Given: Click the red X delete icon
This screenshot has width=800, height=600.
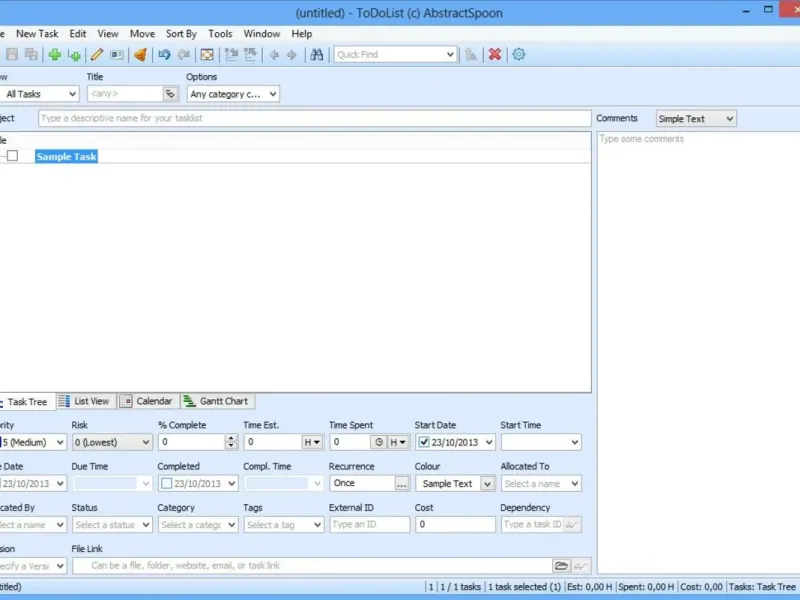Looking at the screenshot, I should (494, 55).
